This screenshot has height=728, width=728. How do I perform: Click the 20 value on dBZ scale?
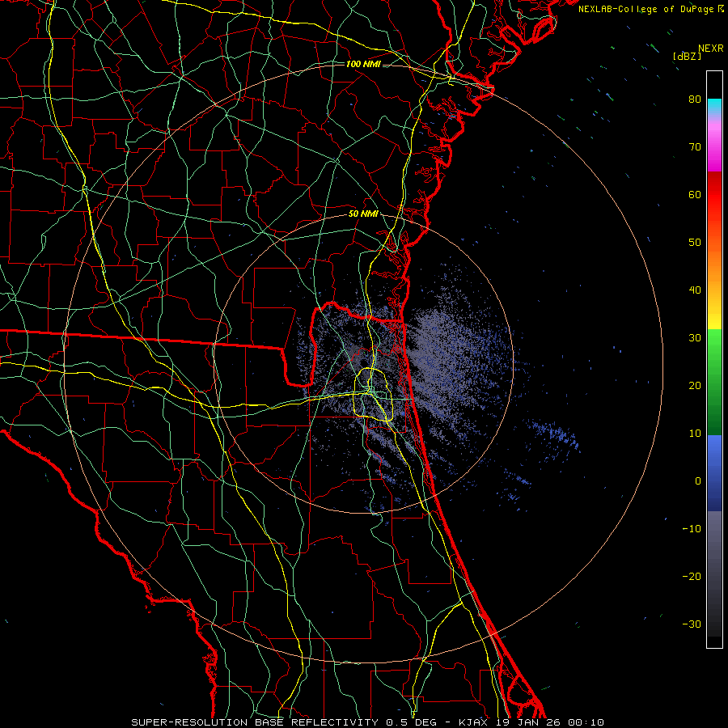(x=695, y=385)
